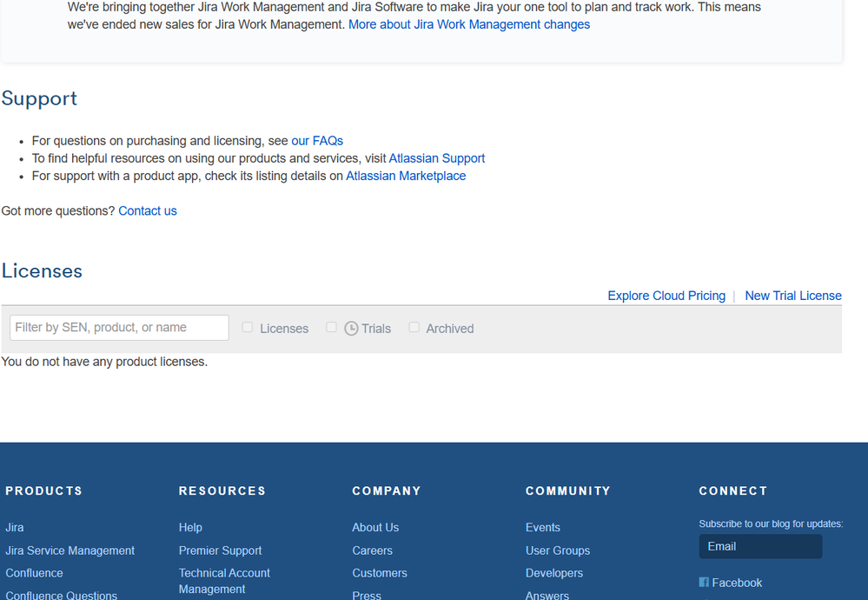Open the Facebook text link
868x600 pixels.
pos(737,583)
